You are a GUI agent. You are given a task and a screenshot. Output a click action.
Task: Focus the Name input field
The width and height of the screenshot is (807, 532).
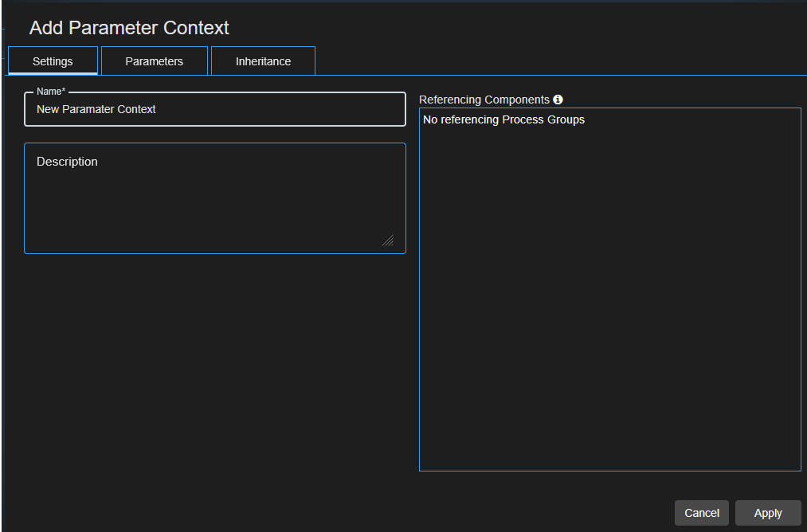click(x=215, y=109)
